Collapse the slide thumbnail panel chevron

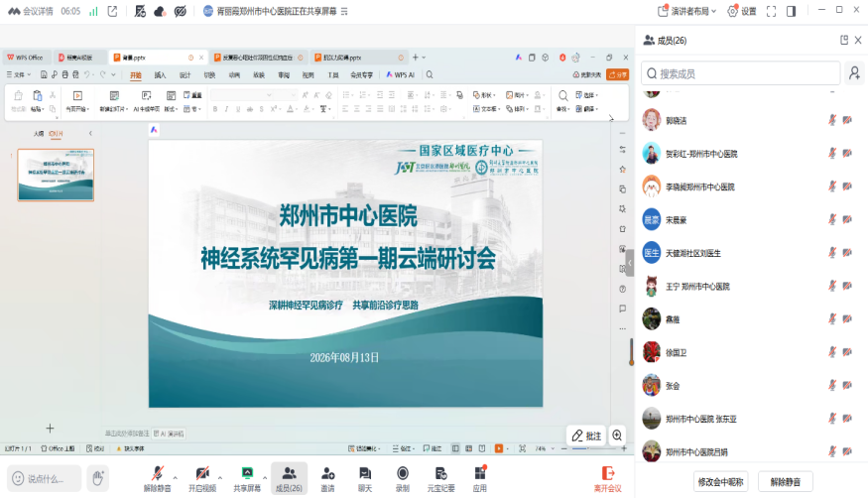[90, 133]
